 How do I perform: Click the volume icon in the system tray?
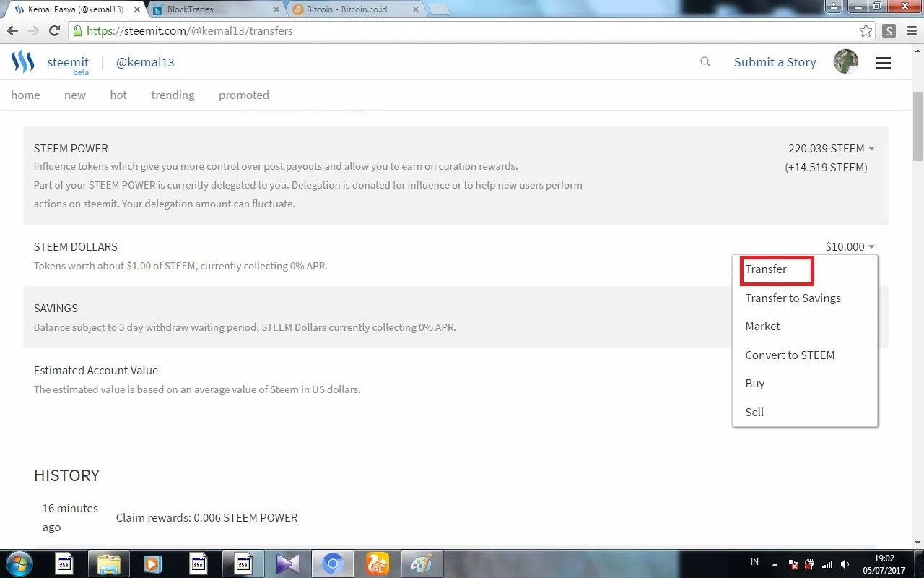click(x=845, y=564)
